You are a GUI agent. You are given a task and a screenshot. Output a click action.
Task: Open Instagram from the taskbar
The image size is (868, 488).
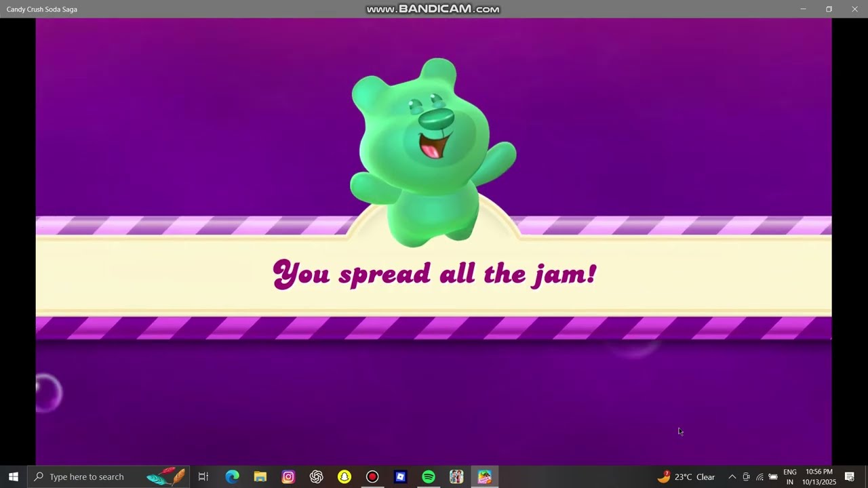288,476
